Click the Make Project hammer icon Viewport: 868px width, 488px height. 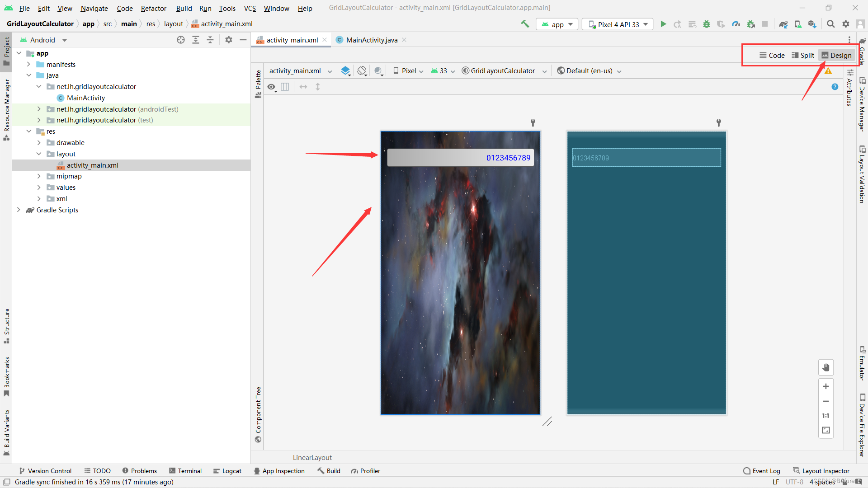(x=525, y=24)
